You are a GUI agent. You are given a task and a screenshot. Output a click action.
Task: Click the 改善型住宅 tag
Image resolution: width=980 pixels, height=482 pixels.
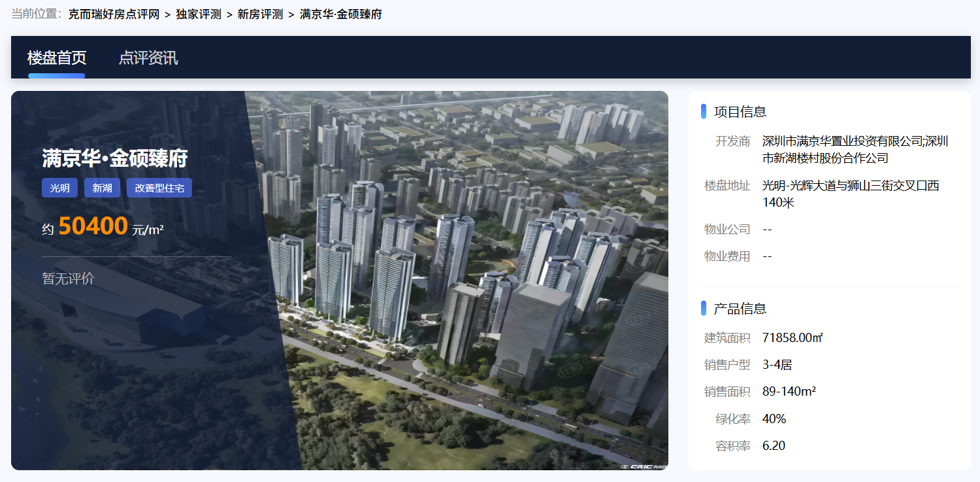pyautogui.click(x=159, y=188)
